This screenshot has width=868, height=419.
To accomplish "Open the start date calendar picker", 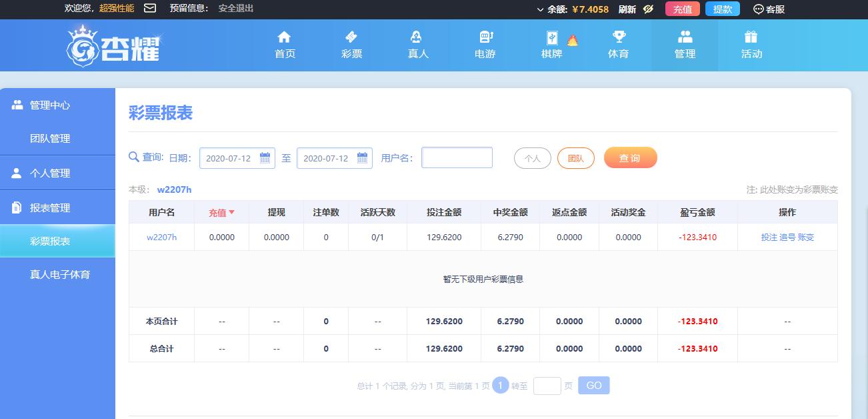I will click(x=265, y=158).
